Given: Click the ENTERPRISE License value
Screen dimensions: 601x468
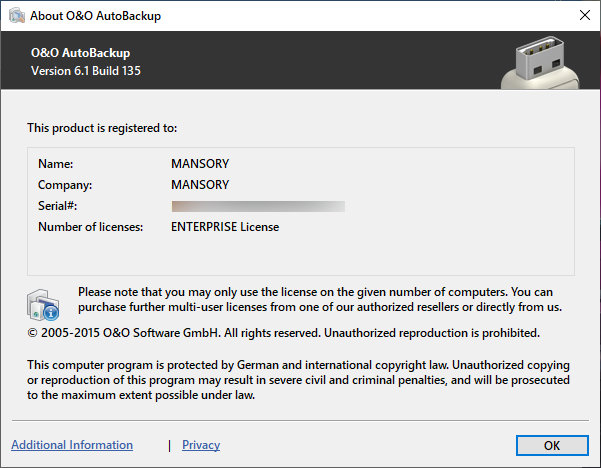Looking at the screenshot, I should point(225,227).
